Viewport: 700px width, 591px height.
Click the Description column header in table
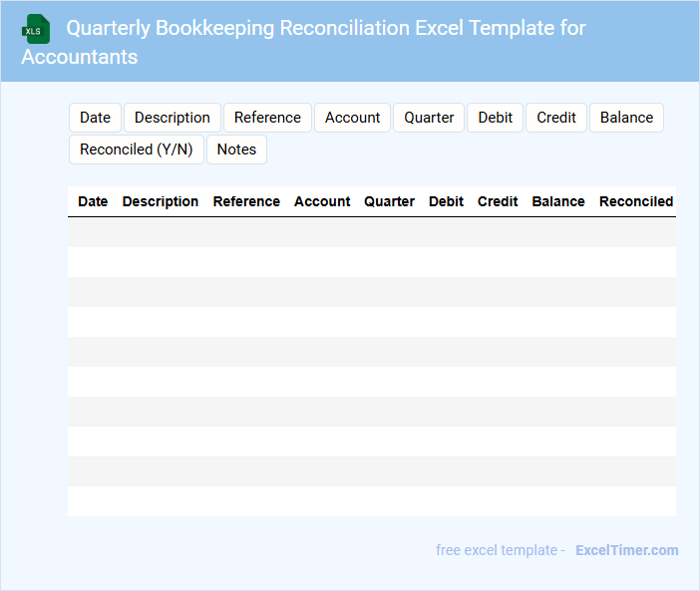pos(161,201)
